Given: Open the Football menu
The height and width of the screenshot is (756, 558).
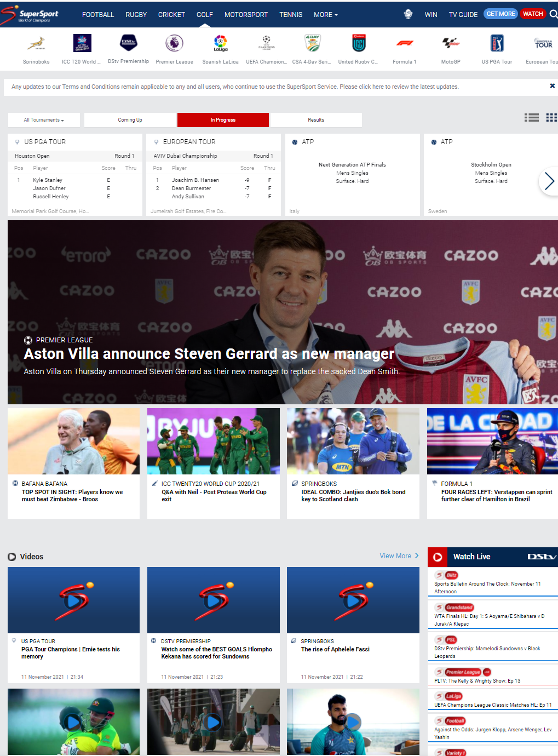Looking at the screenshot, I should [x=98, y=15].
